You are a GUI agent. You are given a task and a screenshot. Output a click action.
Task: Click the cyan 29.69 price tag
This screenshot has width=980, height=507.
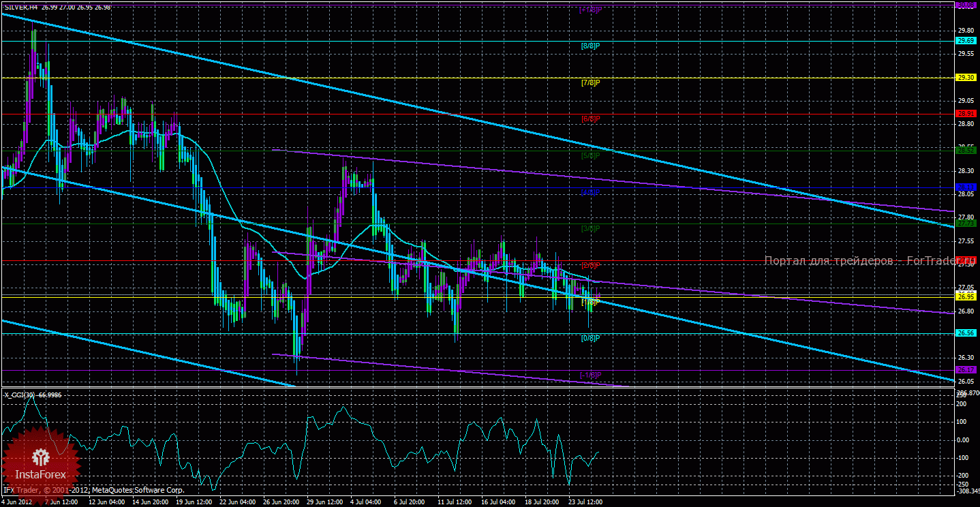966,41
